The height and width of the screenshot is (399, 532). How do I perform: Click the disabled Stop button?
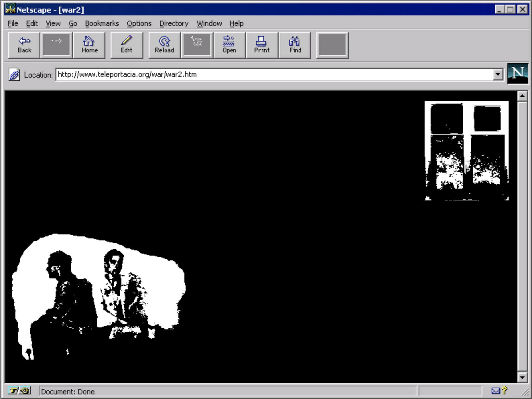coord(332,45)
